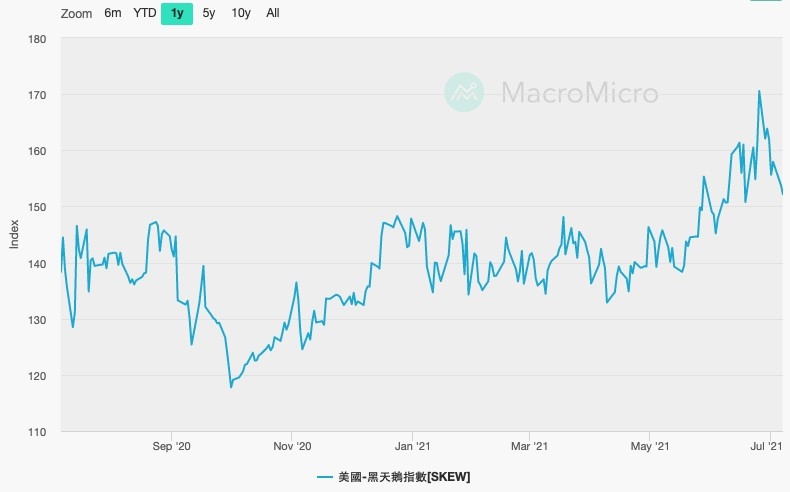Click the blue legend line swatch
Image resolution: width=790 pixels, height=492 pixels.
pyautogui.click(x=325, y=477)
